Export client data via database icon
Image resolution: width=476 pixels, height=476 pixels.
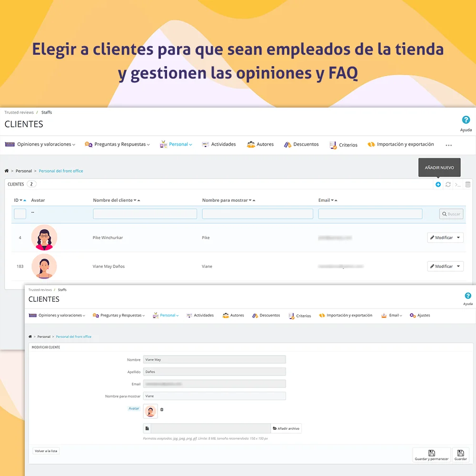[467, 184]
